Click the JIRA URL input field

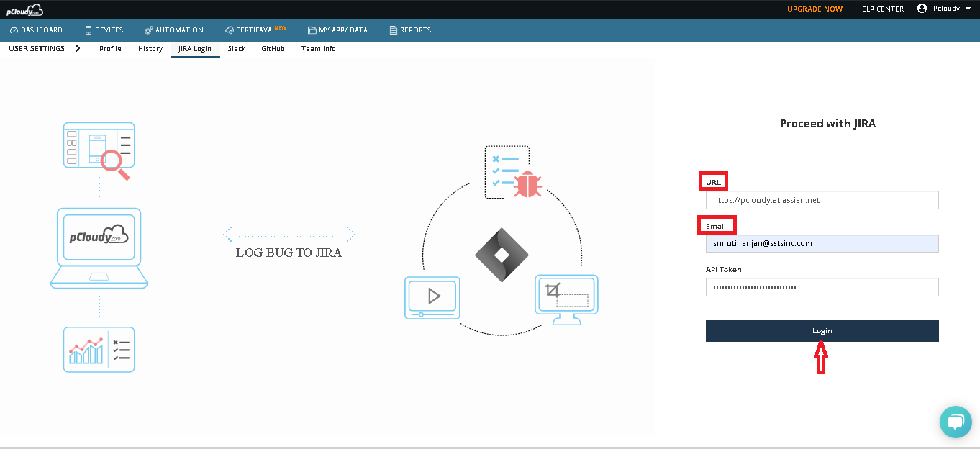[822, 200]
